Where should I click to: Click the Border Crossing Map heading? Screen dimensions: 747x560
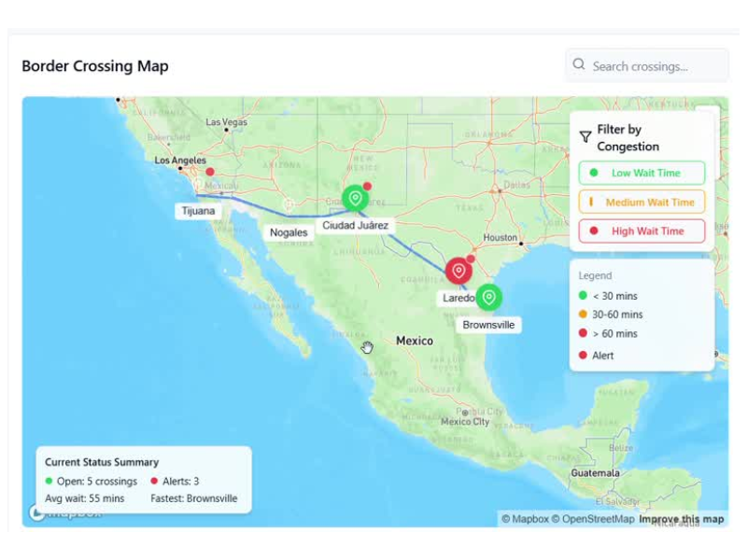coord(95,65)
